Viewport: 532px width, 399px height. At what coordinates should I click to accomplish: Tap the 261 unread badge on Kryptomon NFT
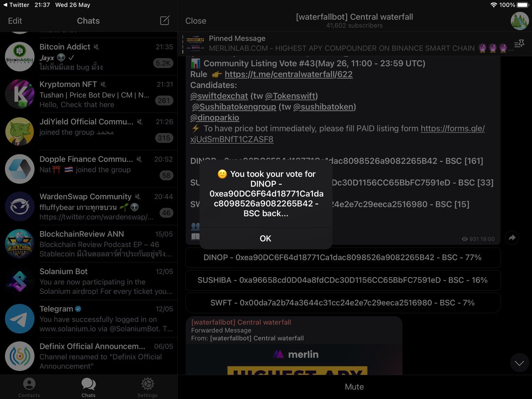(x=164, y=101)
